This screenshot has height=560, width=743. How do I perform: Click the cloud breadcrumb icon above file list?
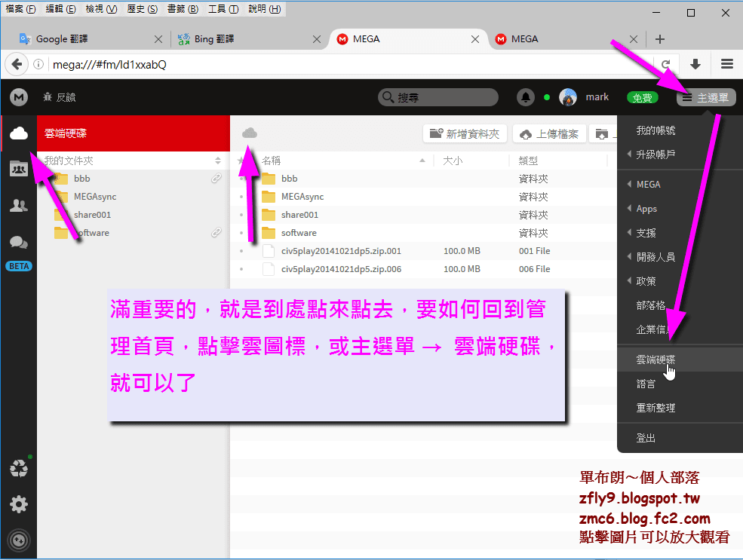(x=250, y=133)
